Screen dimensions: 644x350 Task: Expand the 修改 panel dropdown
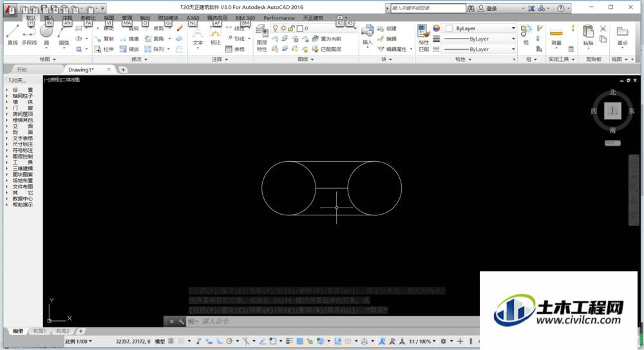point(139,59)
